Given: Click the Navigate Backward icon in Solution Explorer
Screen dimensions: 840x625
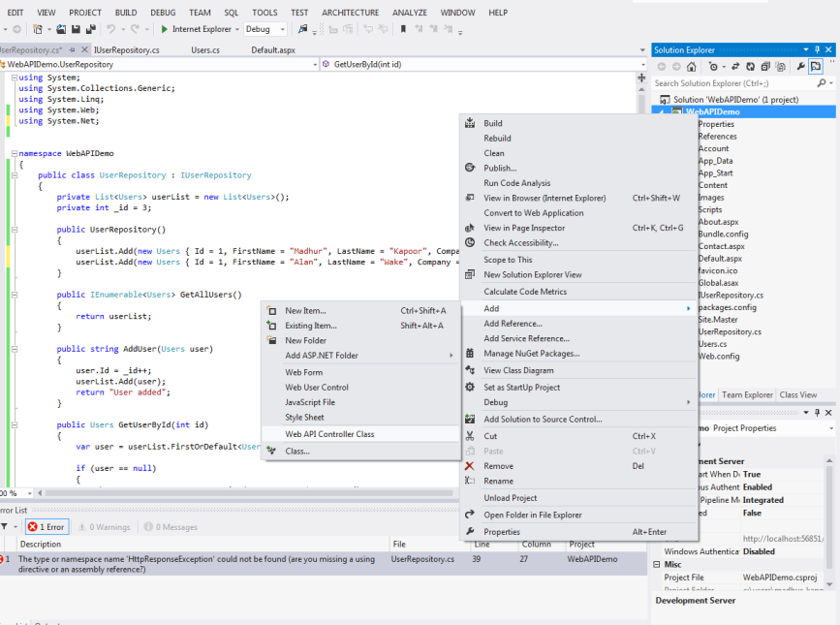Looking at the screenshot, I should point(662,66).
